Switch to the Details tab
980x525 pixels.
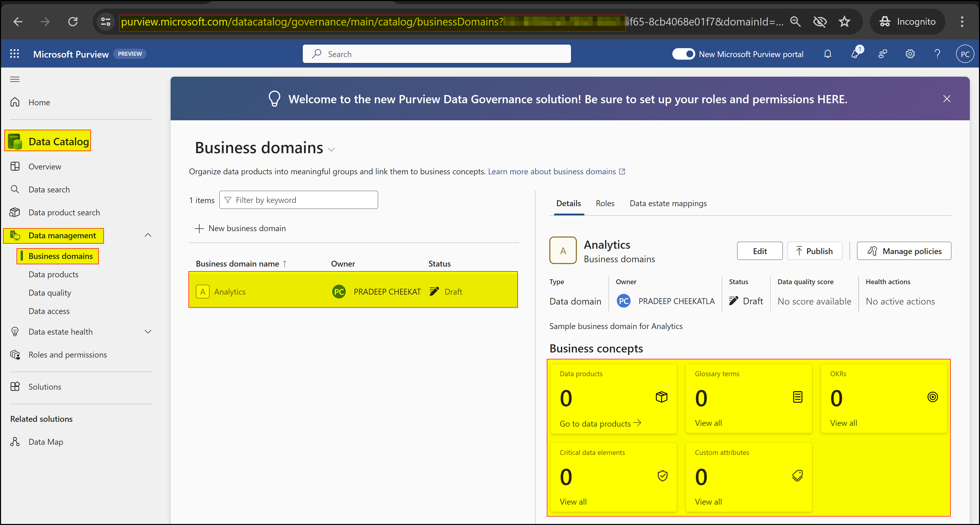coord(568,203)
